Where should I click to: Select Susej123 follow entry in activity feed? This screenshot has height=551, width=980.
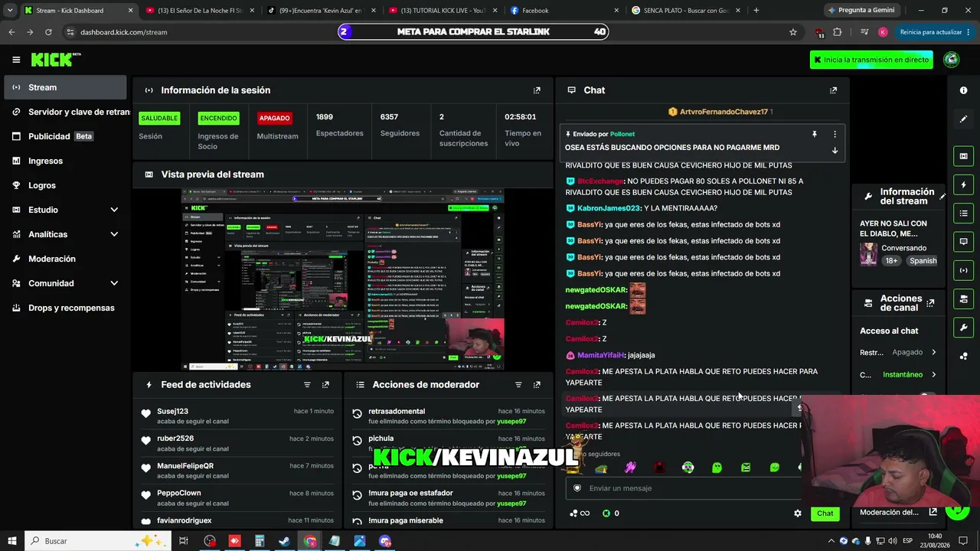point(237,416)
